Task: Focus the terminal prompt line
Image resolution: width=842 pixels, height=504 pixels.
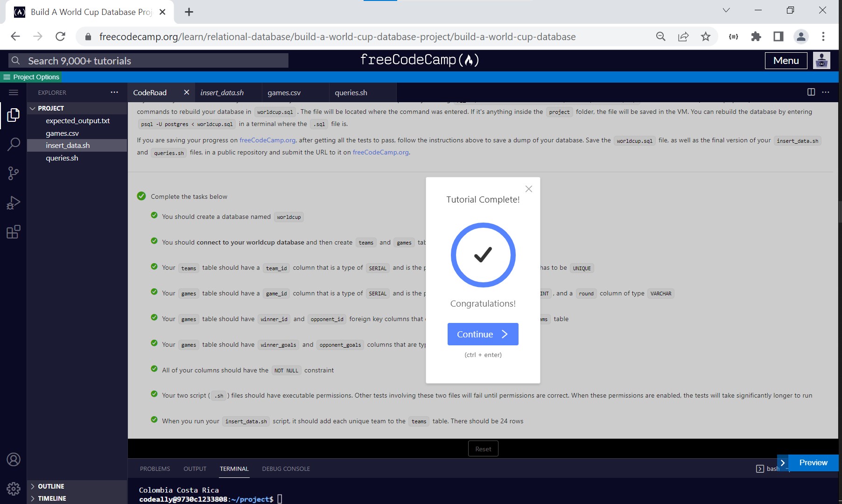Action: coord(210,499)
